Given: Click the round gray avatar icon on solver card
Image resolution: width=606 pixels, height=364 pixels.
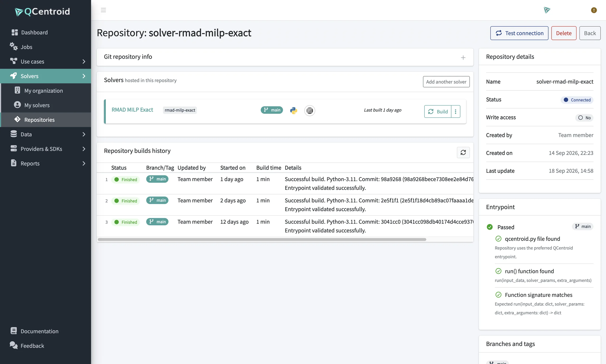Looking at the screenshot, I should (309, 111).
